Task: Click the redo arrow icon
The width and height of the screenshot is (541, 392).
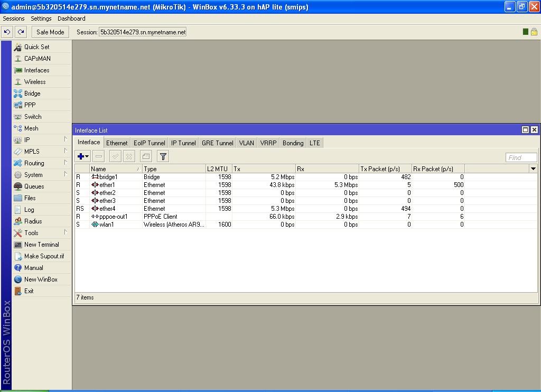Action: [x=21, y=32]
